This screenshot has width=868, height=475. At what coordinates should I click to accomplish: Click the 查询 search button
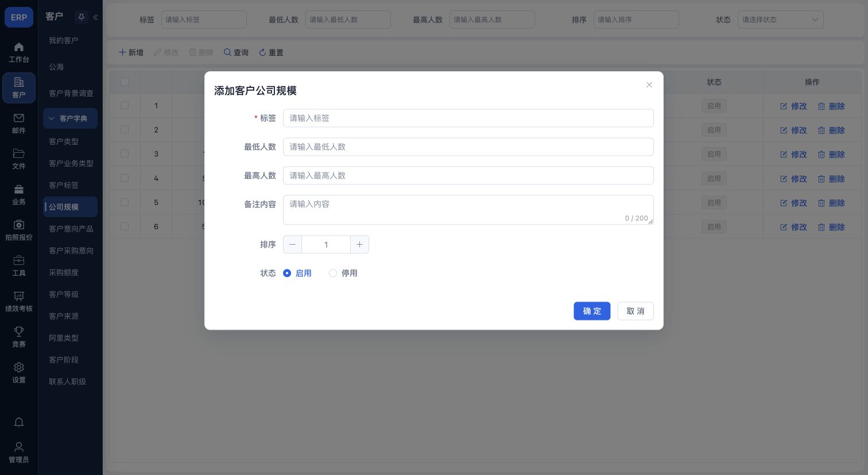(236, 52)
